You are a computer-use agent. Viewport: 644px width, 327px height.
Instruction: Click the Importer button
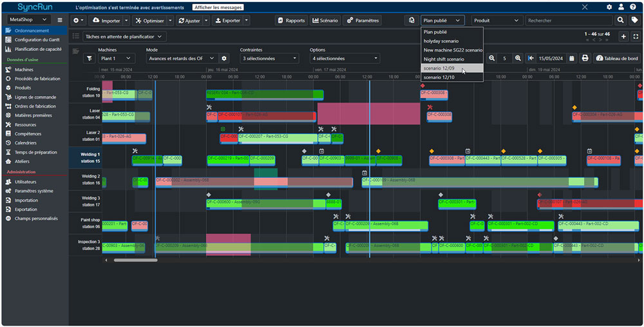click(106, 21)
